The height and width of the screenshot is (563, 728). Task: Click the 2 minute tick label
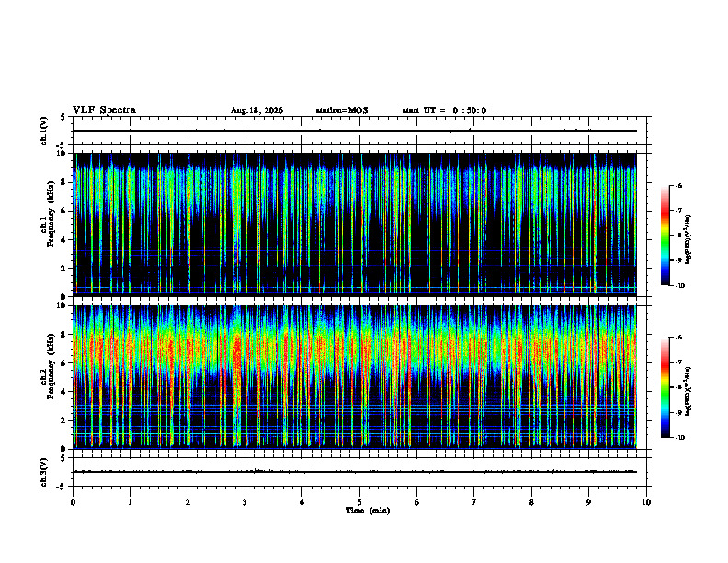coord(188,502)
